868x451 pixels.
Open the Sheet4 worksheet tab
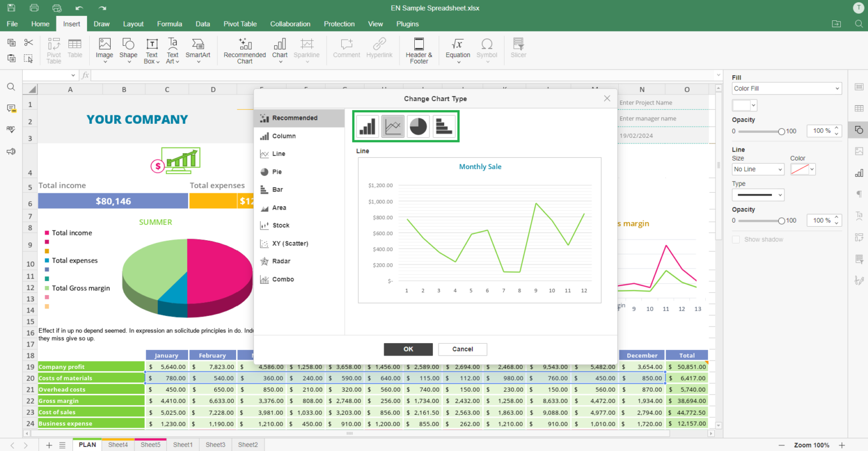coord(118,445)
